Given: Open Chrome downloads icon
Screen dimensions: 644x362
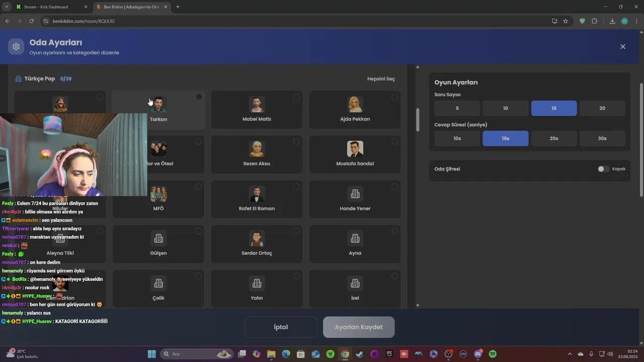Looking at the screenshot, I should [x=612, y=21].
